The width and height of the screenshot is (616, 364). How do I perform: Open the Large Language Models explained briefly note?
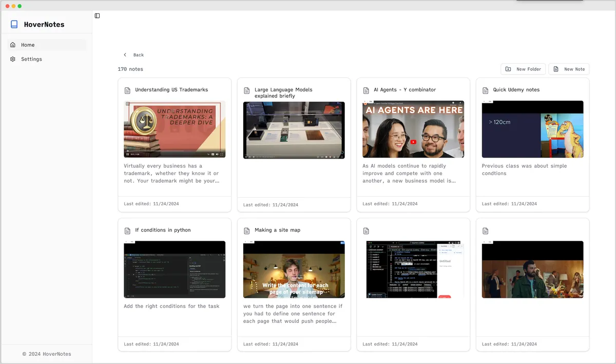[283, 93]
